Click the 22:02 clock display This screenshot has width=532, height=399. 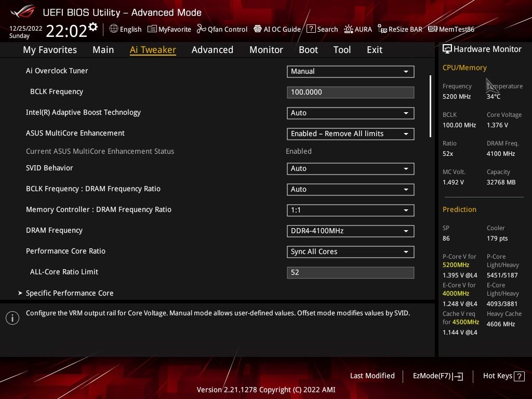(x=66, y=31)
